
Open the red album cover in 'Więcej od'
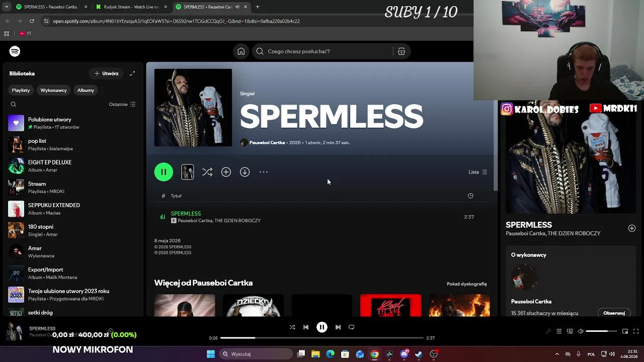[x=390, y=306]
